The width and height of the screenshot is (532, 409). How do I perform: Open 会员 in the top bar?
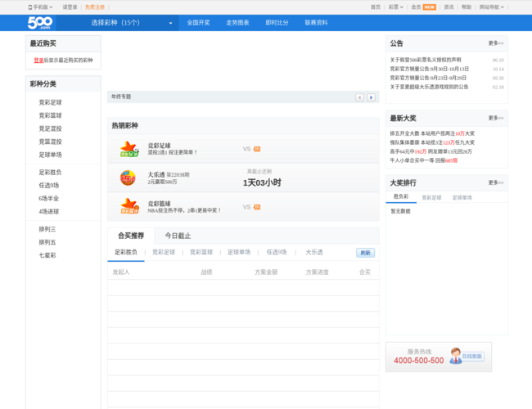416,7
